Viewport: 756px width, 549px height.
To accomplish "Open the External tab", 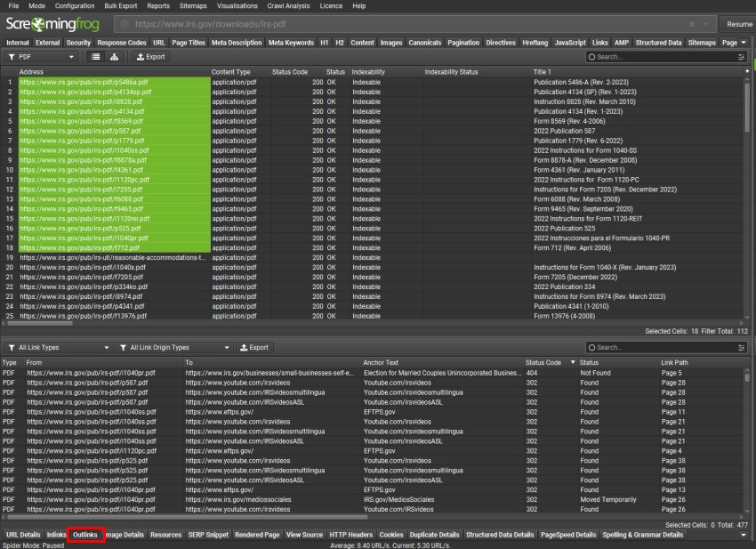I will point(48,43).
